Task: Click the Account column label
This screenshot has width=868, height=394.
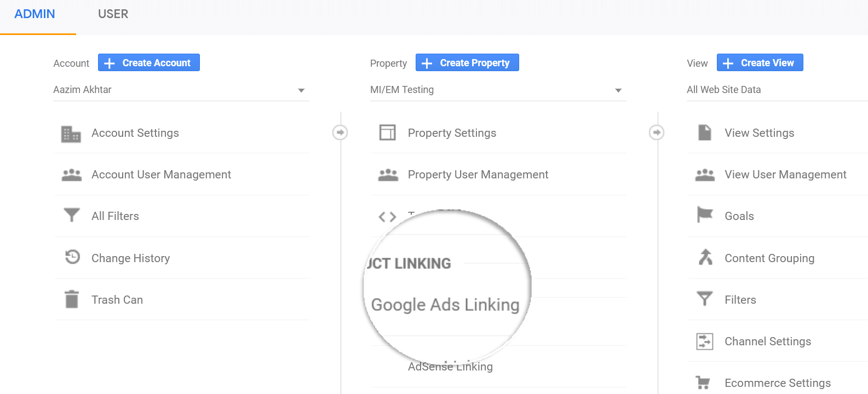Action: point(71,63)
